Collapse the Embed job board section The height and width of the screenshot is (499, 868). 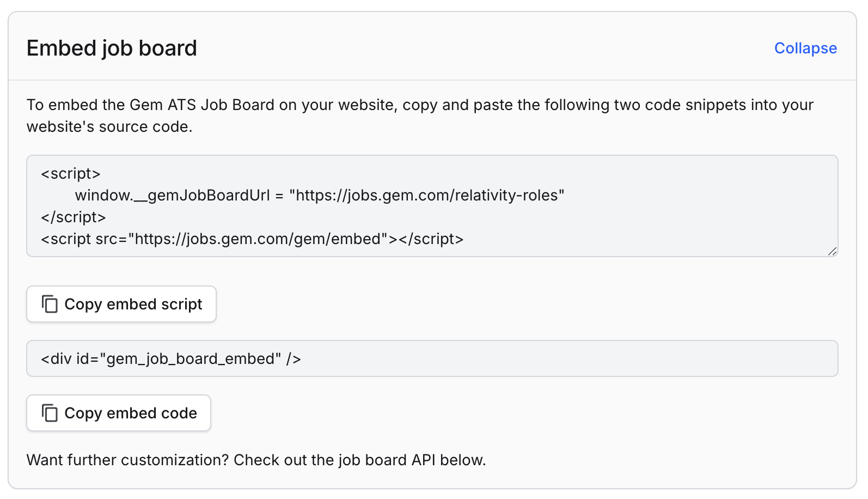[x=805, y=48]
